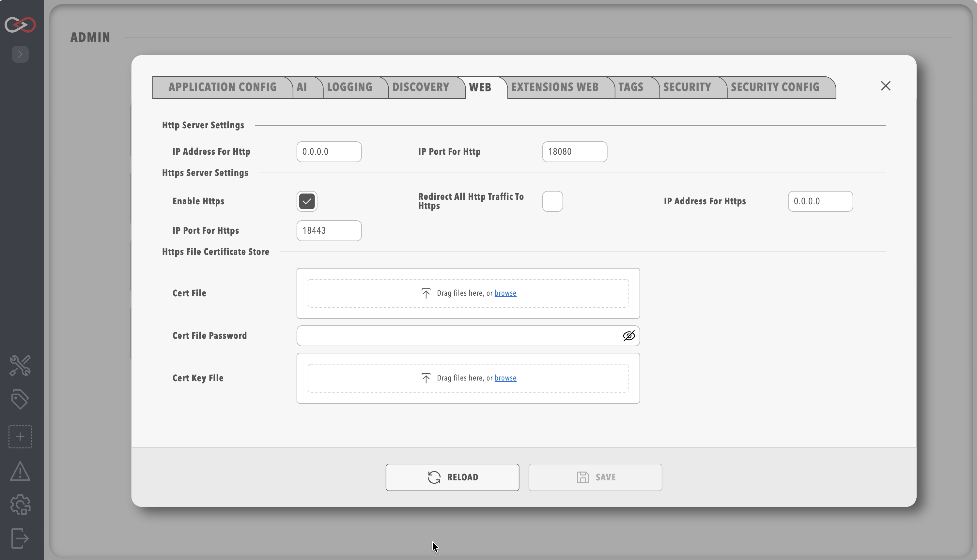Open the wrench and screwdriver tools icon
Viewport: 977px width, 560px height.
click(20, 366)
